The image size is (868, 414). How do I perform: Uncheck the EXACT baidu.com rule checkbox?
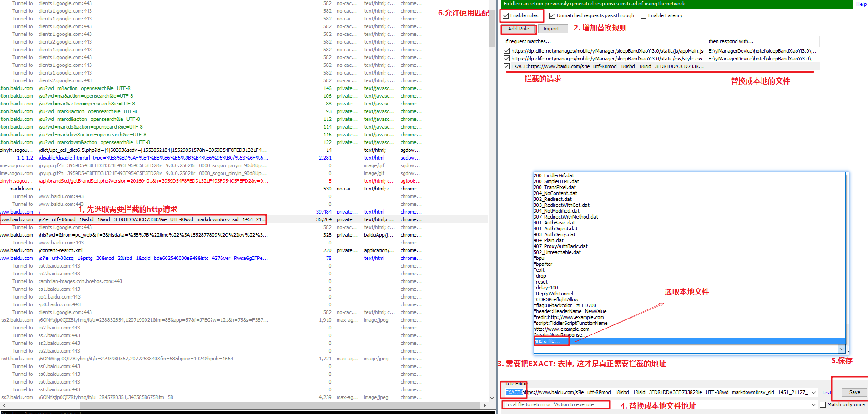(x=506, y=66)
